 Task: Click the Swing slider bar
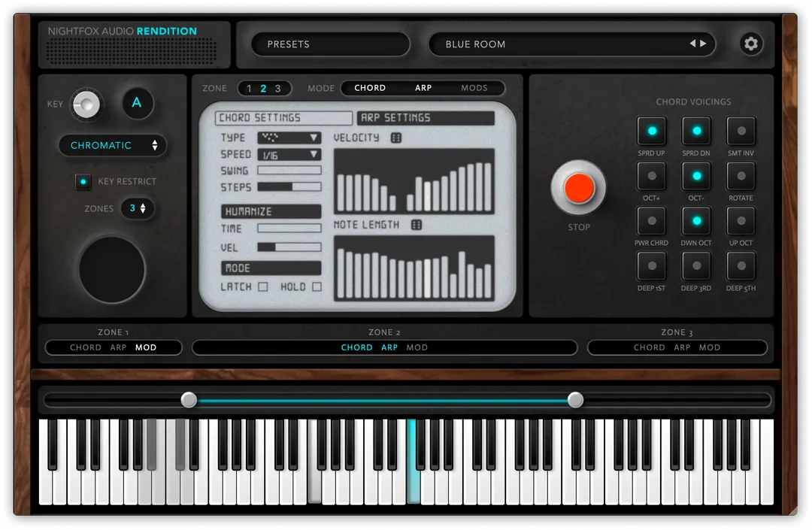tap(289, 171)
